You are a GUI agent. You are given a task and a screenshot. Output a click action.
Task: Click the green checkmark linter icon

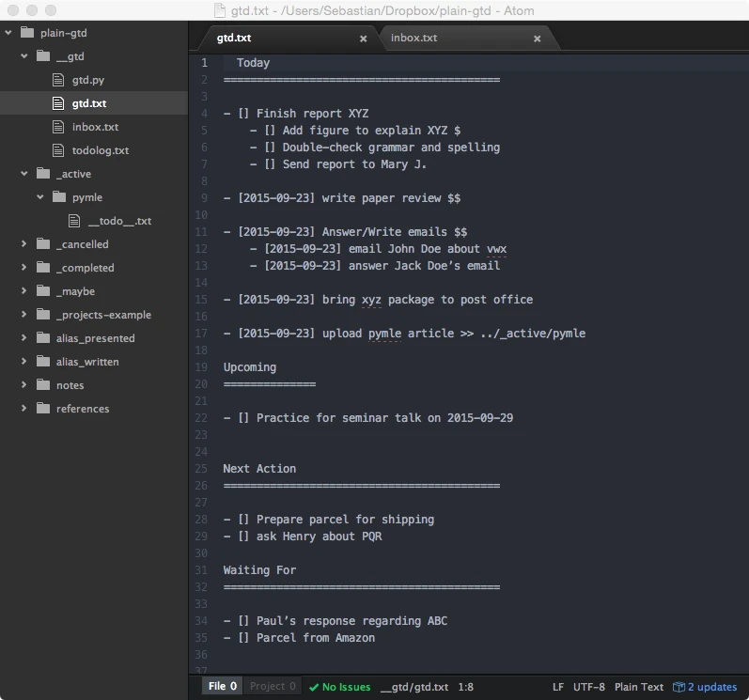coord(314,687)
